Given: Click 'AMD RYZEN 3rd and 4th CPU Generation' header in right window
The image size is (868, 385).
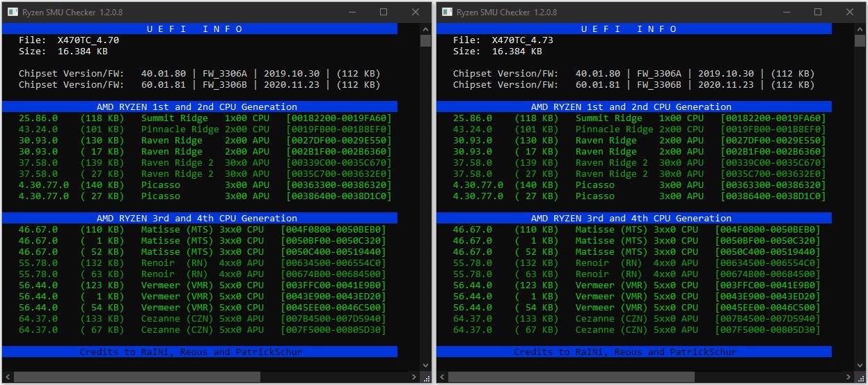Looking at the screenshot, I should [x=634, y=218].
